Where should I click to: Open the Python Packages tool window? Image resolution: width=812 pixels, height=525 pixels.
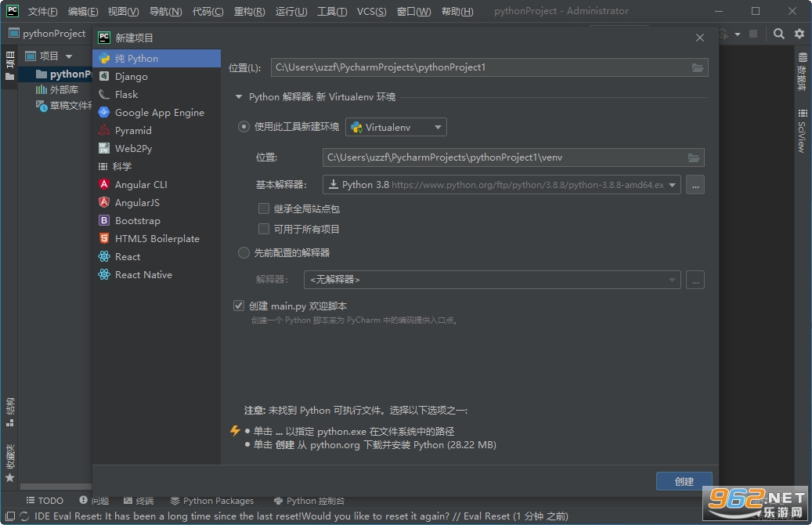212,501
